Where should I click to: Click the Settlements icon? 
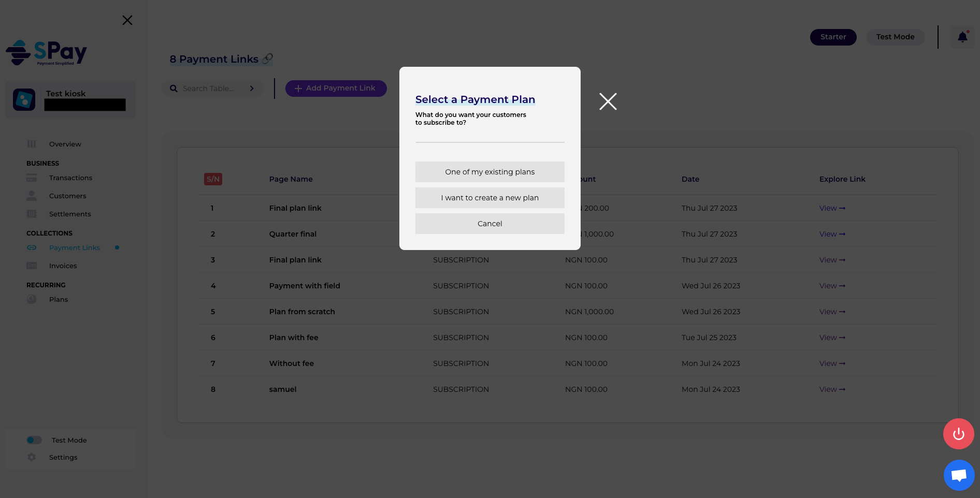point(32,214)
